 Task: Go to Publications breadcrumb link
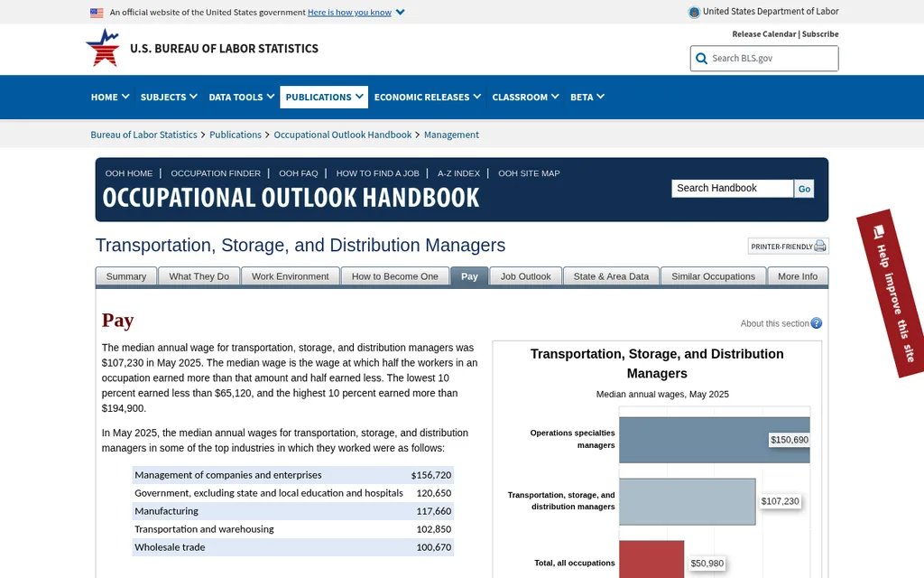click(x=236, y=135)
